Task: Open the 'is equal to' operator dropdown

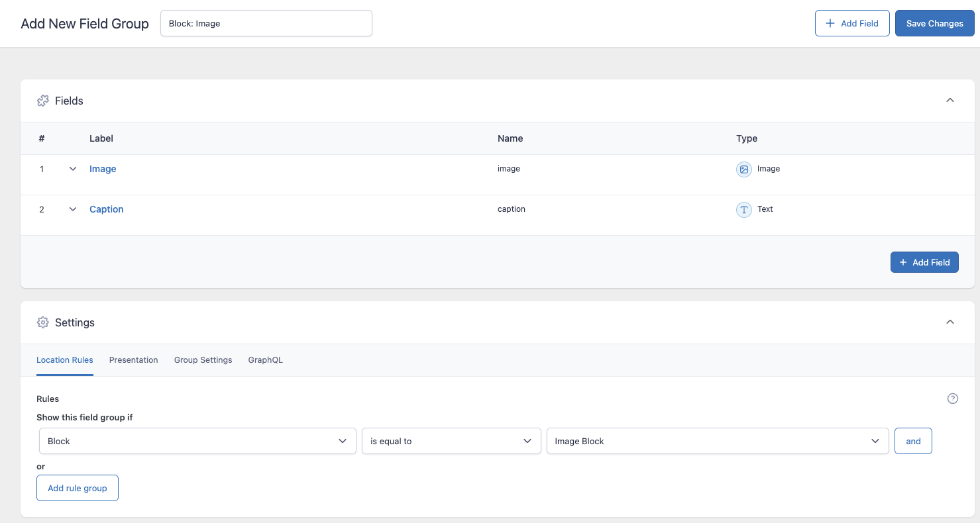Action: click(x=451, y=441)
